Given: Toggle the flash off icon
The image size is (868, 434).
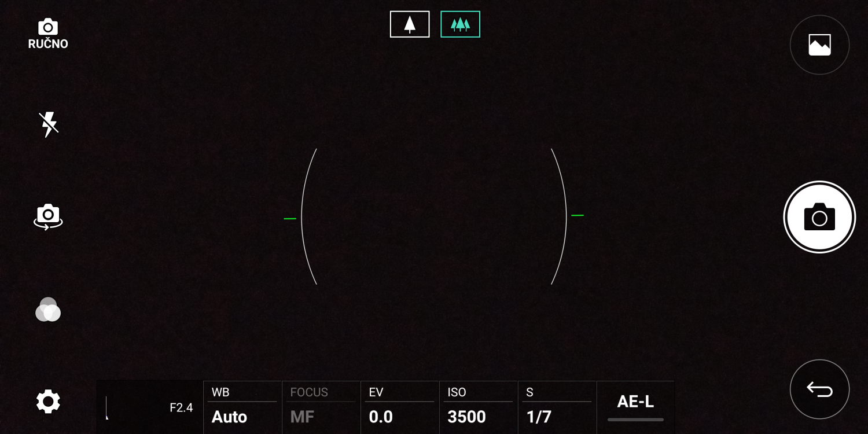Looking at the screenshot, I should [x=48, y=124].
